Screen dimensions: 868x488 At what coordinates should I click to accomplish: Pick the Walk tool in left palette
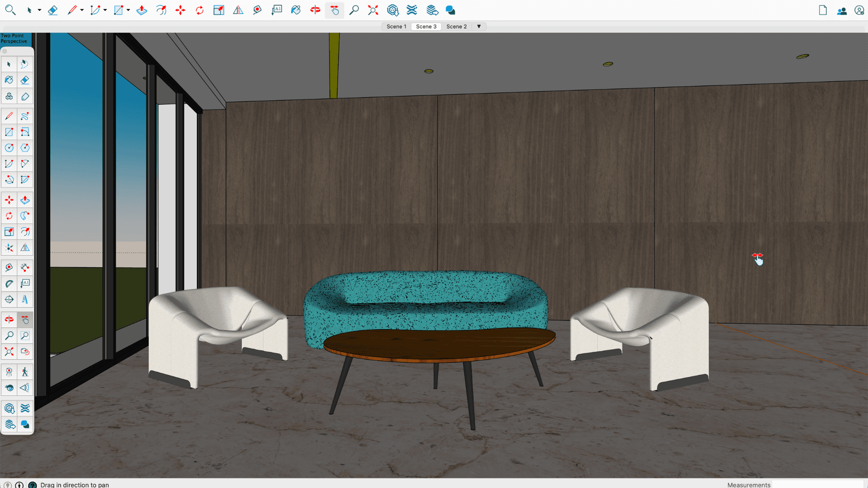[25, 372]
